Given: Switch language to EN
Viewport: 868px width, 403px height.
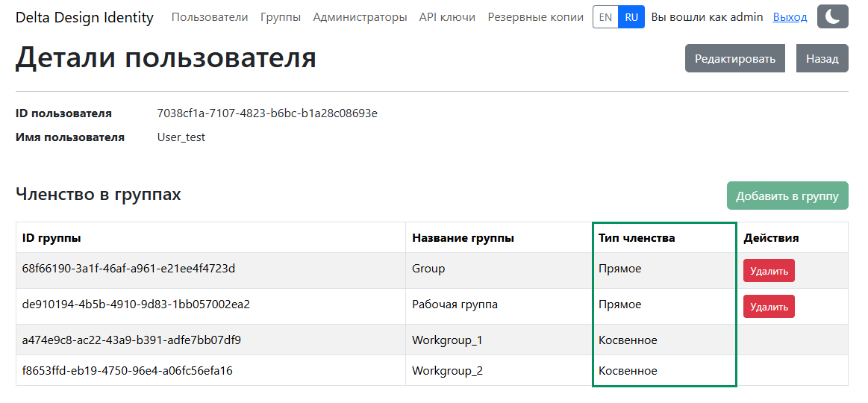Looking at the screenshot, I should 605,17.
